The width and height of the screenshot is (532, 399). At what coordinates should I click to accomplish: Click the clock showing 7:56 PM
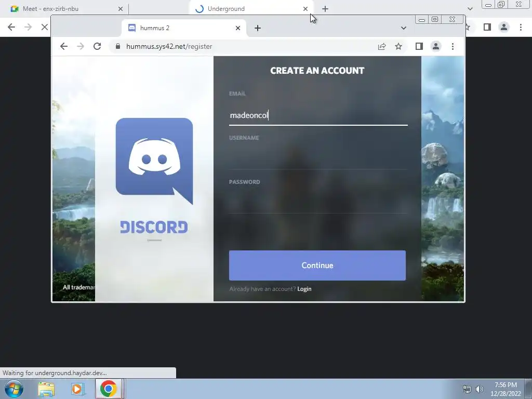[x=506, y=389]
